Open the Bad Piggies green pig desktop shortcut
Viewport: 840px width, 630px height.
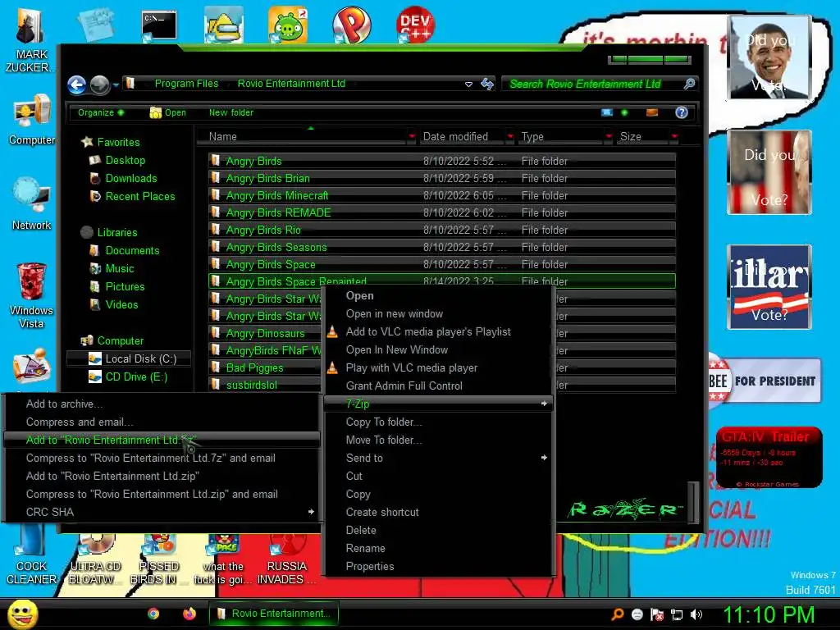pos(288,25)
